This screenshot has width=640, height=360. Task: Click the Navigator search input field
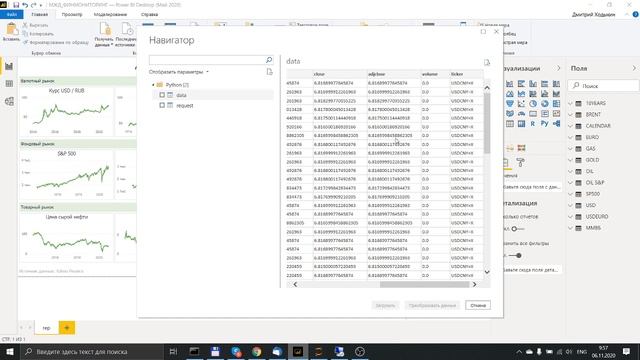pos(207,60)
